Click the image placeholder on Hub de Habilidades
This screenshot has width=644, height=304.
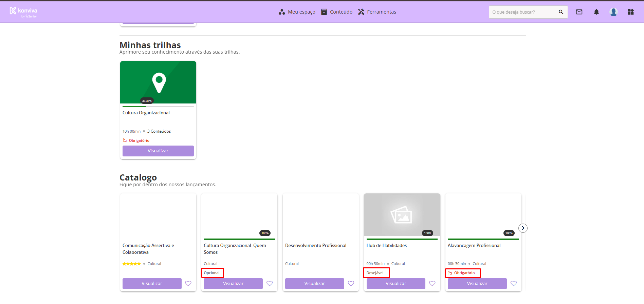(x=402, y=215)
